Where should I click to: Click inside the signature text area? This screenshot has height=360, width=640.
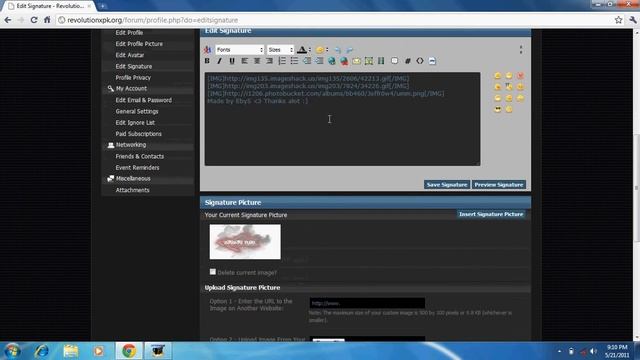coord(342,119)
